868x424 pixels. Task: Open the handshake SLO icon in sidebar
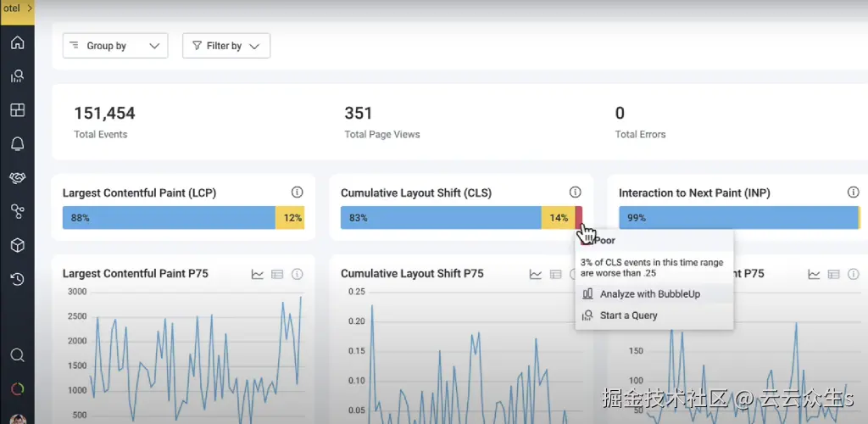(x=17, y=178)
